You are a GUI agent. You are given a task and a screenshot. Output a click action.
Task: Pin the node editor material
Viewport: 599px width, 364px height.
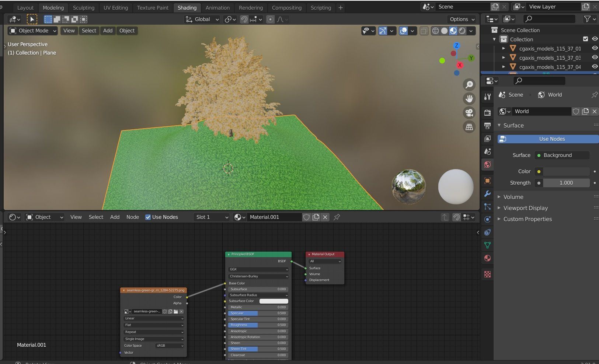coord(337,217)
